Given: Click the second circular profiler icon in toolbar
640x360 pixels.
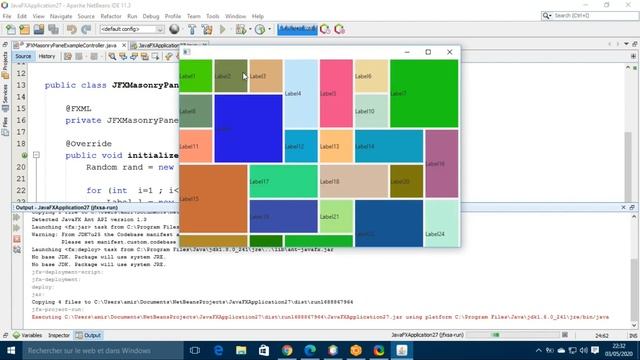Looking at the screenshot, I should coord(339,29).
